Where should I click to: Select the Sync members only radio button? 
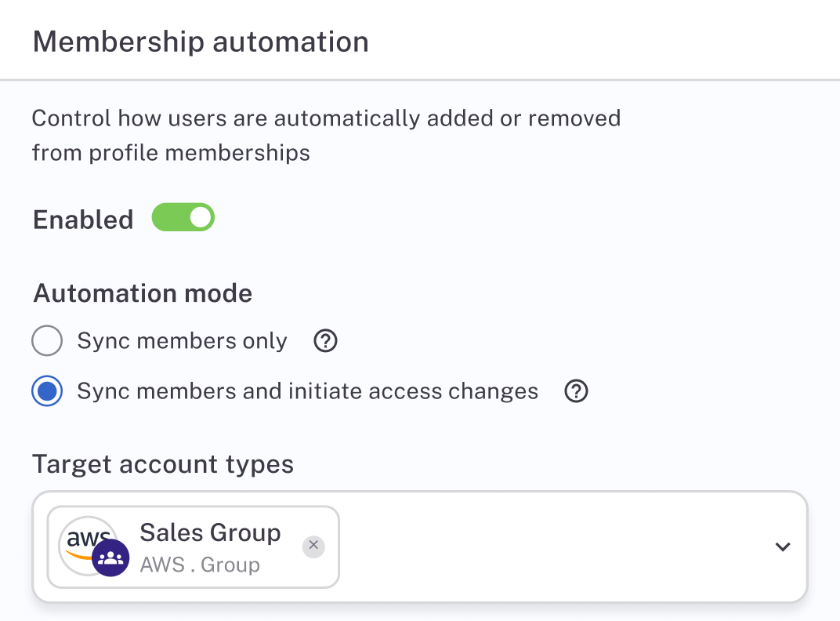tap(47, 341)
